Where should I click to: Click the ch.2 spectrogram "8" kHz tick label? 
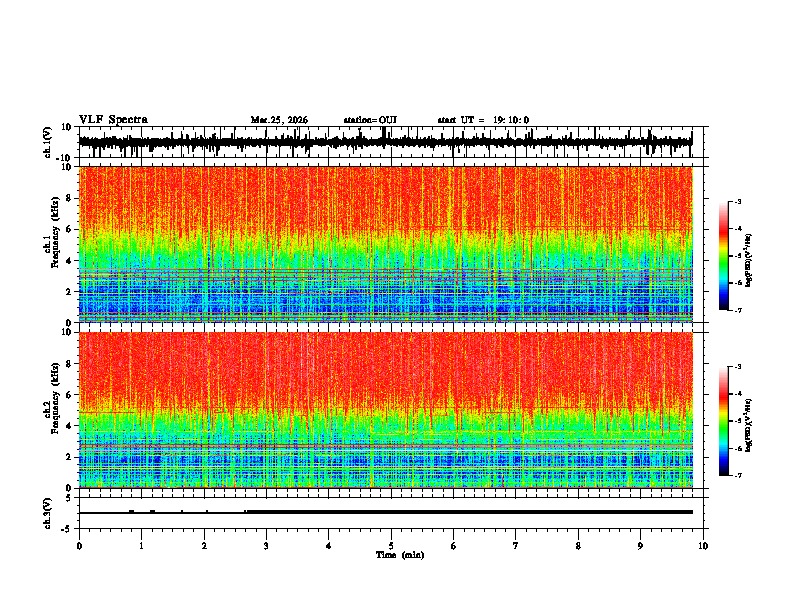coord(69,364)
